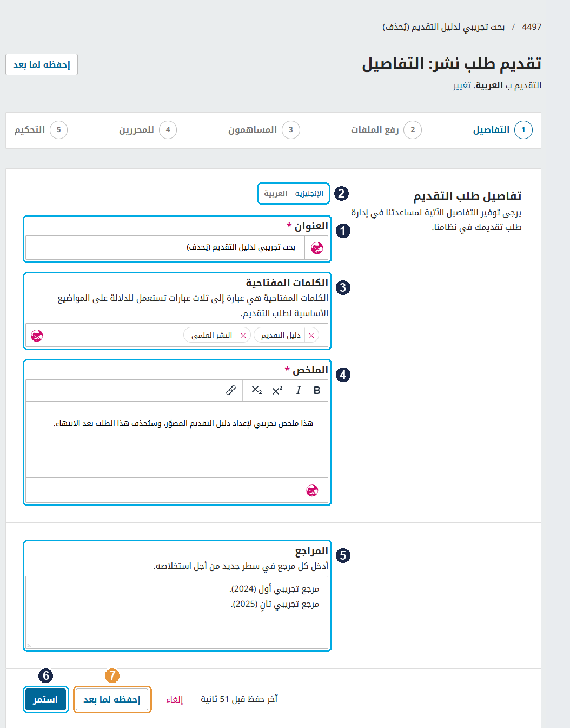
Task: Remove the 'دليل التقديم' keyword tag
Action: [x=311, y=336]
